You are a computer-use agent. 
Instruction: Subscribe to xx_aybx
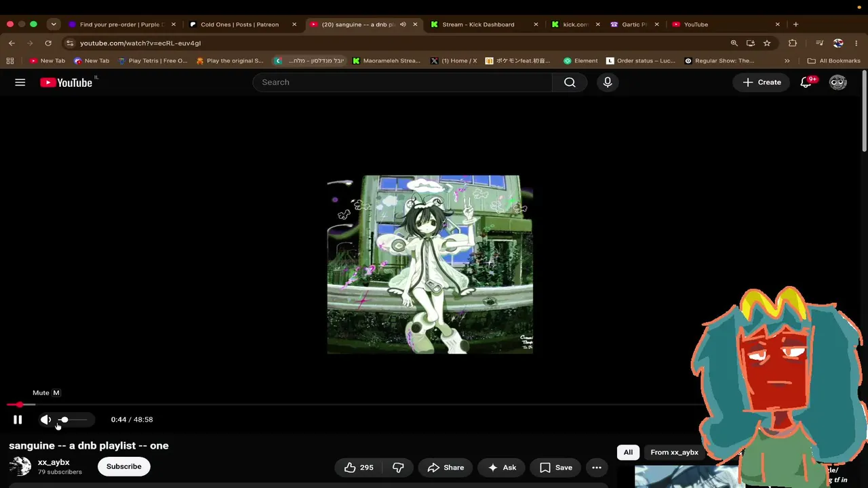(x=124, y=466)
